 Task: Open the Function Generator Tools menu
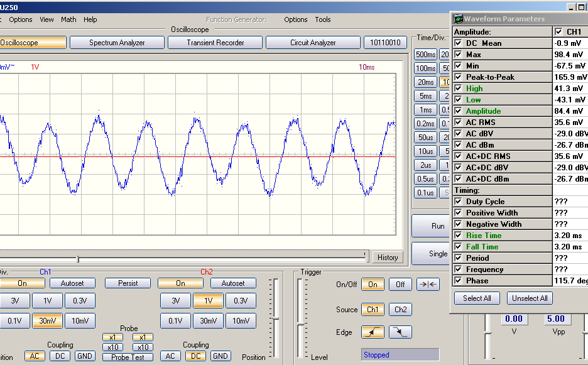322,19
